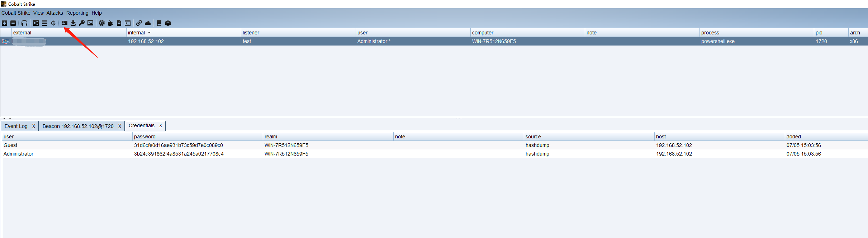The image size is (868, 238).
Task: Show downloaded files via download arrow icon
Action: point(73,23)
